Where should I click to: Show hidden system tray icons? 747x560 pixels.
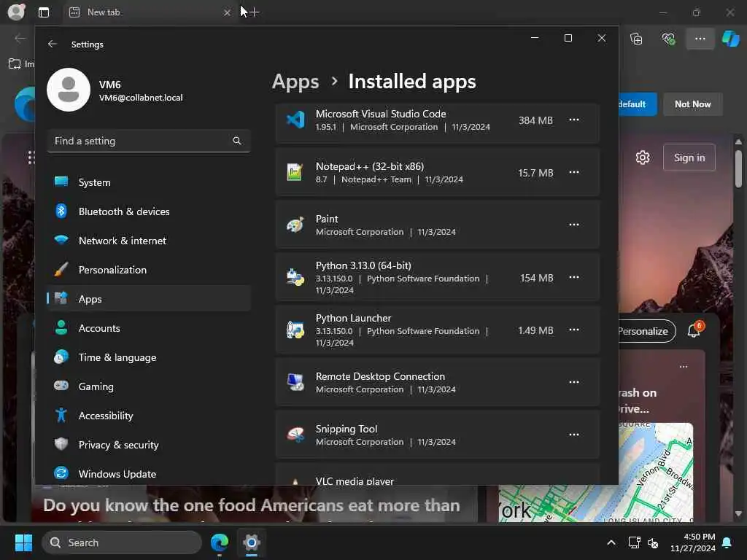611,542
